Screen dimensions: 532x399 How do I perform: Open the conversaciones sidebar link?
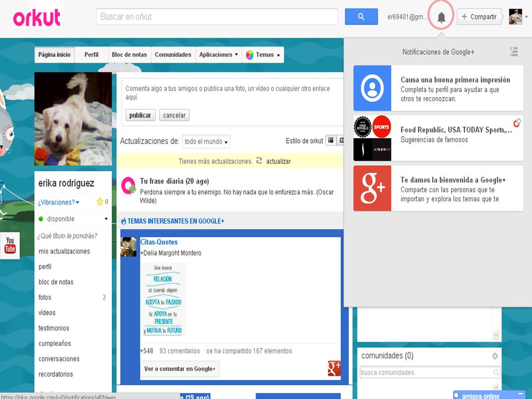pyautogui.click(x=59, y=359)
